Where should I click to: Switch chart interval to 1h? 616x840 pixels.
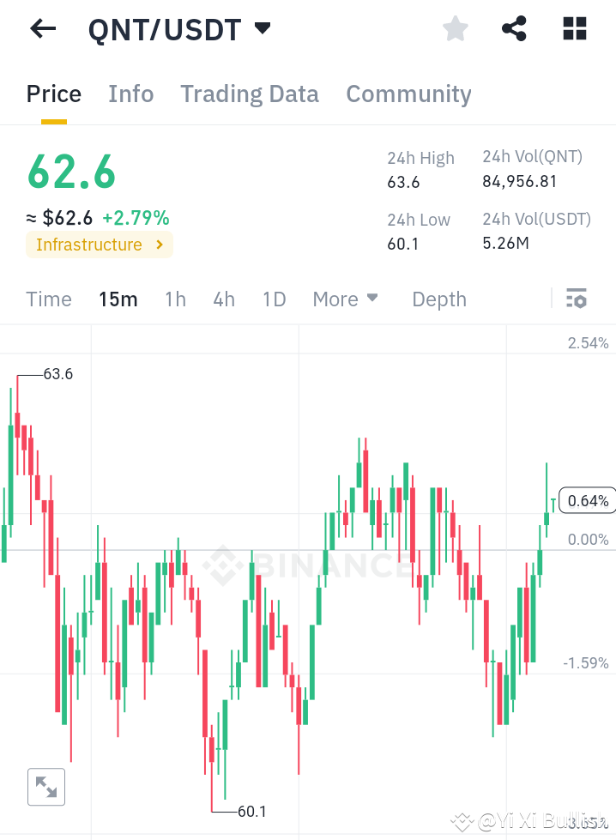(175, 299)
